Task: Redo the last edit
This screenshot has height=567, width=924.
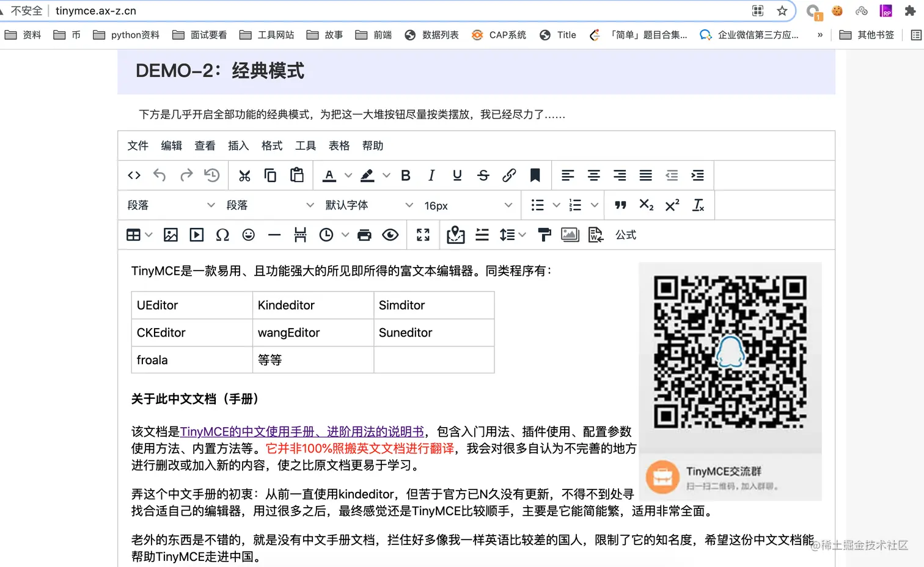Action: tap(186, 176)
